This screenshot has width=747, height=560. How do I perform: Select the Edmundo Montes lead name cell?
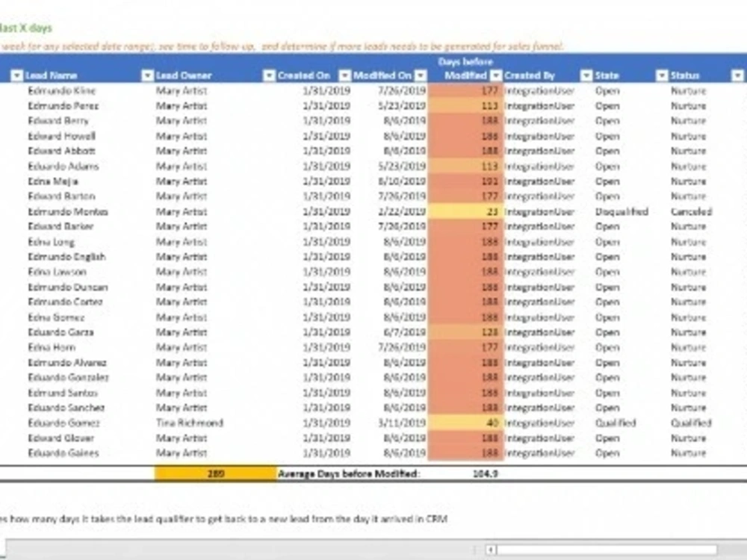point(68,211)
